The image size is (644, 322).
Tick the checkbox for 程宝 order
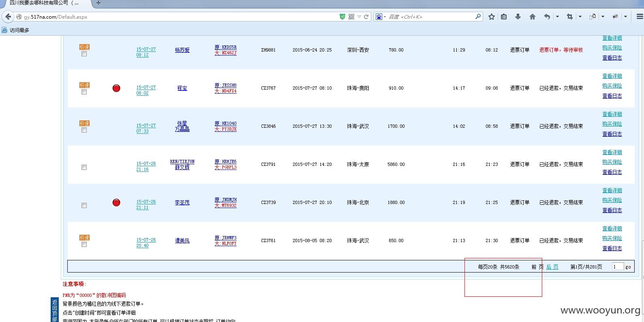click(x=84, y=92)
